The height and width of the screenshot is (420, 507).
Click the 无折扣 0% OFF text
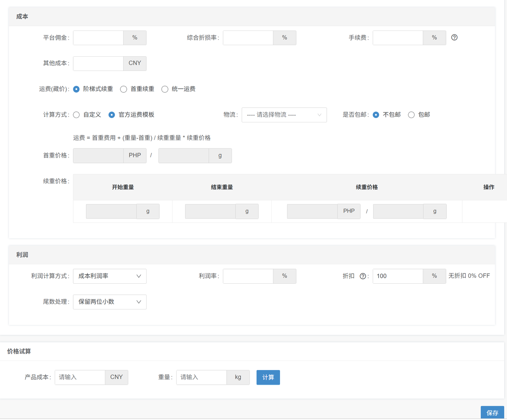[x=469, y=276]
